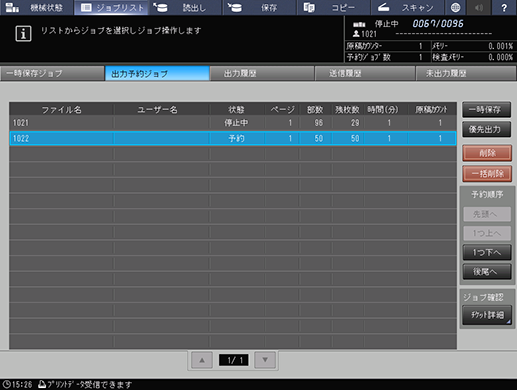
Task: Click the 予約 status cell of job 1022
Action: coord(237,138)
